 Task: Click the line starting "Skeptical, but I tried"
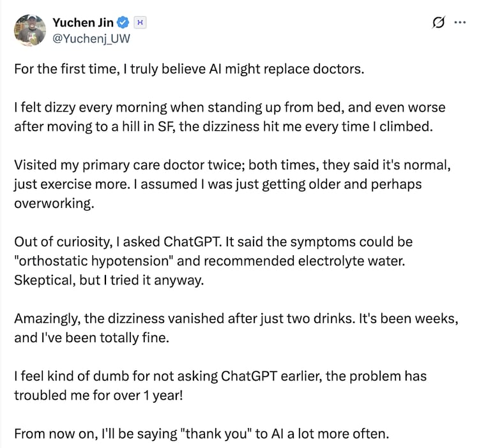(109, 281)
